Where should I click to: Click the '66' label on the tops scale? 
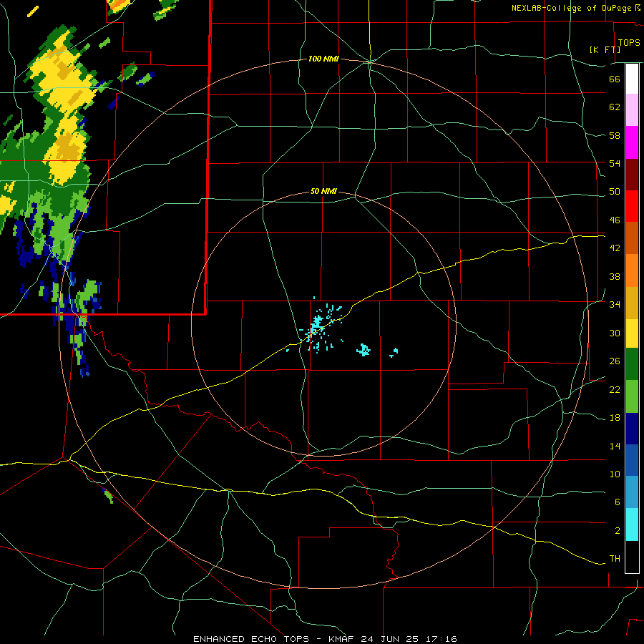click(615, 79)
